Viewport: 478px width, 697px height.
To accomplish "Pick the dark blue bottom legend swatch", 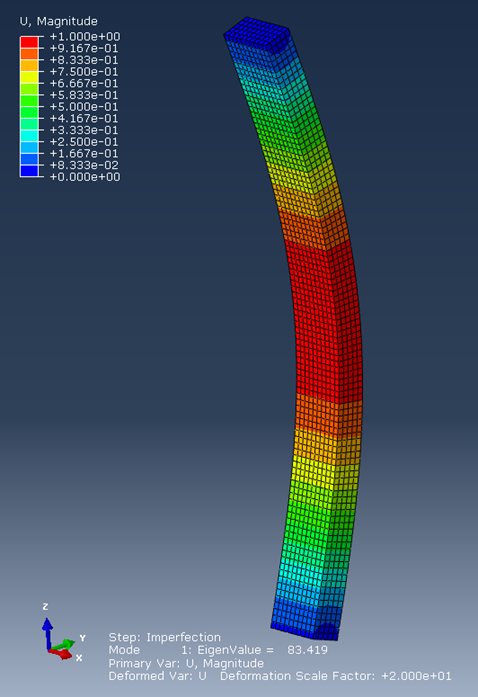I will [x=29, y=171].
